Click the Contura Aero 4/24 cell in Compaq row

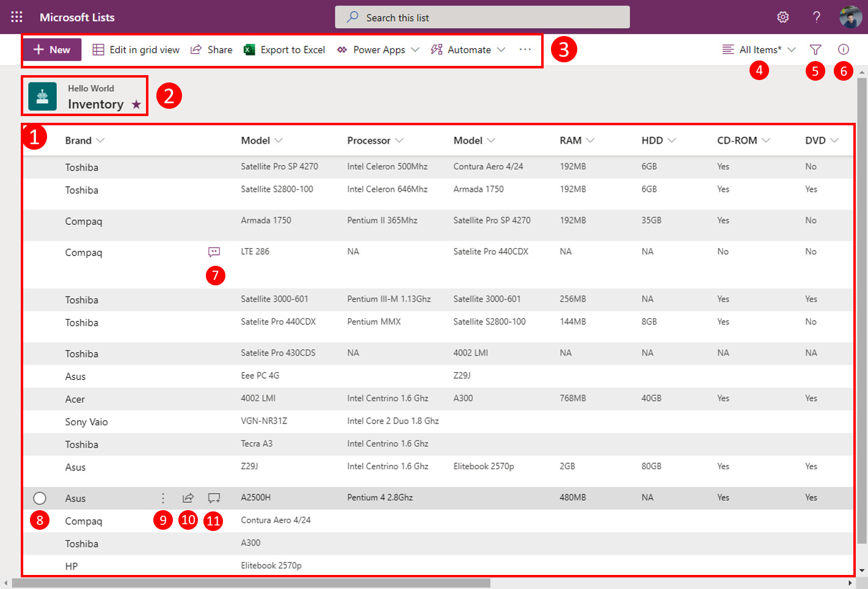point(275,521)
